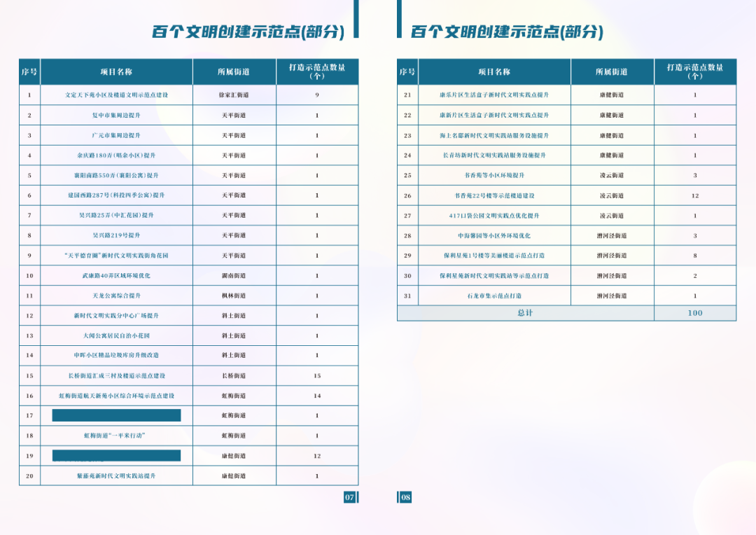Select the 徐家汇街道 cell

coord(234,95)
